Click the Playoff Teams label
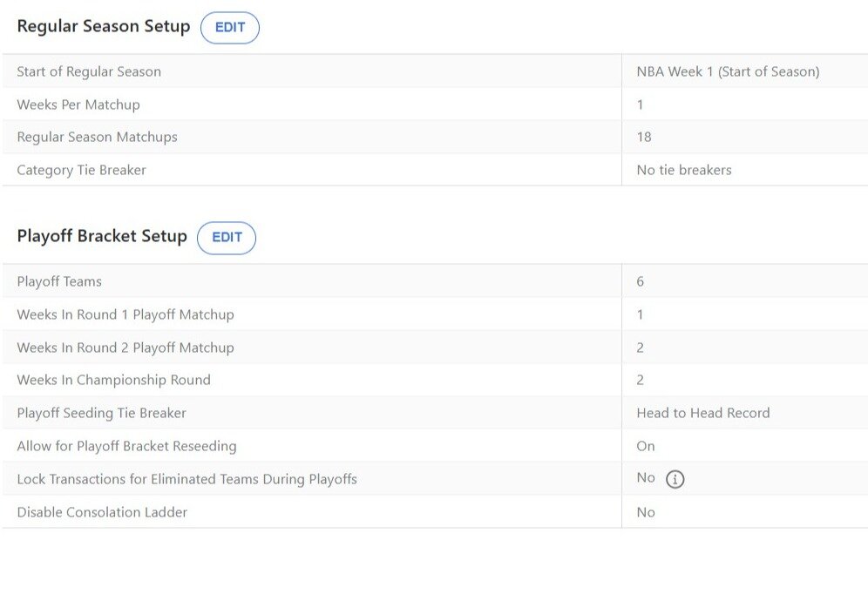 (x=59, y=281)
